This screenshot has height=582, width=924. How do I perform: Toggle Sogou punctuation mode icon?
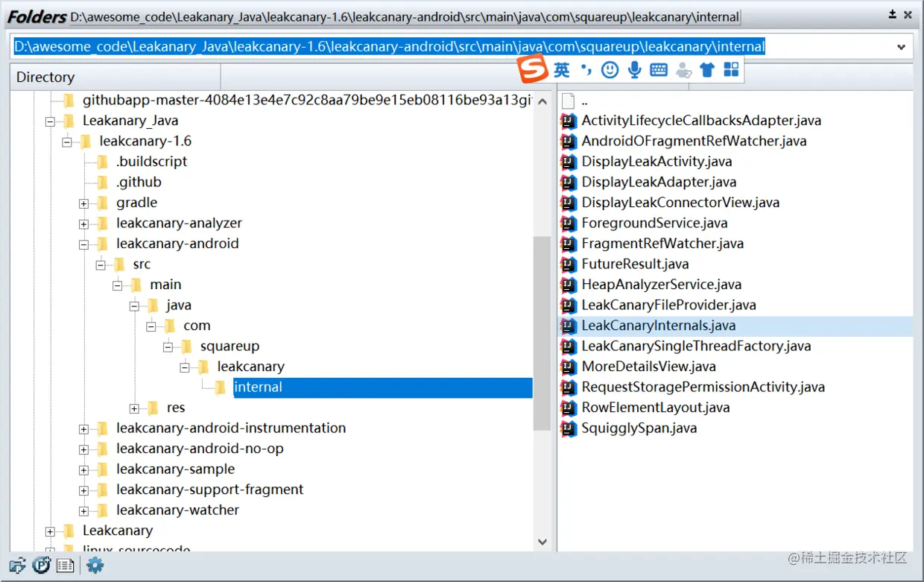point(586,70)
